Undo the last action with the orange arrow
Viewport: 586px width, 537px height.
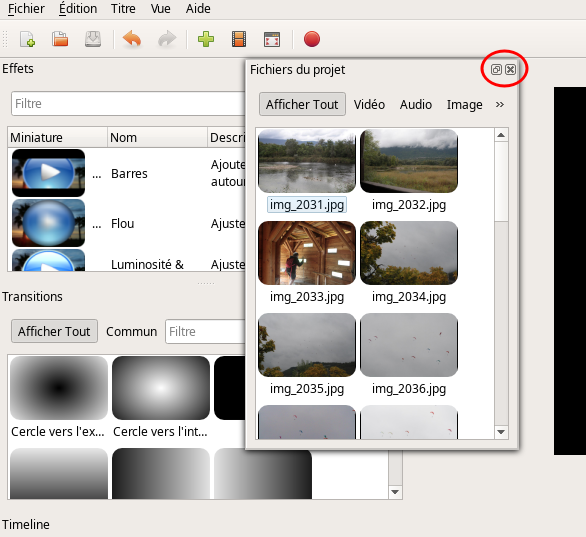pyautogui.click(x=132, y=39)
